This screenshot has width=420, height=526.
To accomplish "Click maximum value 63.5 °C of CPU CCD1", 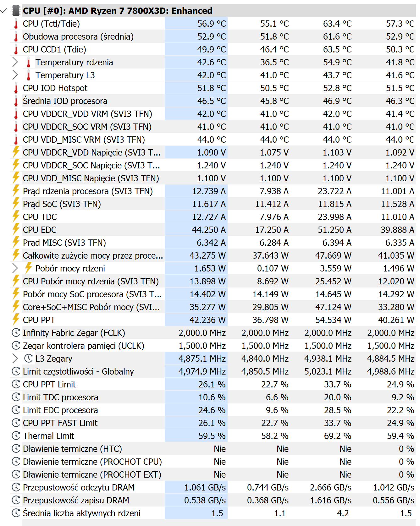I will tap(337, 49).
